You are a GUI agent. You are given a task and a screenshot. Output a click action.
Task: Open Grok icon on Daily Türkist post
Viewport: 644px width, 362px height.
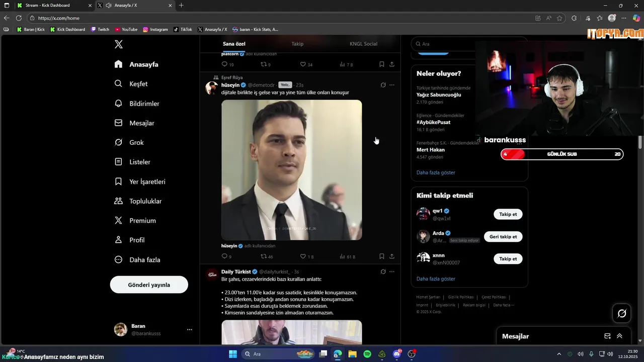[383, 271]
